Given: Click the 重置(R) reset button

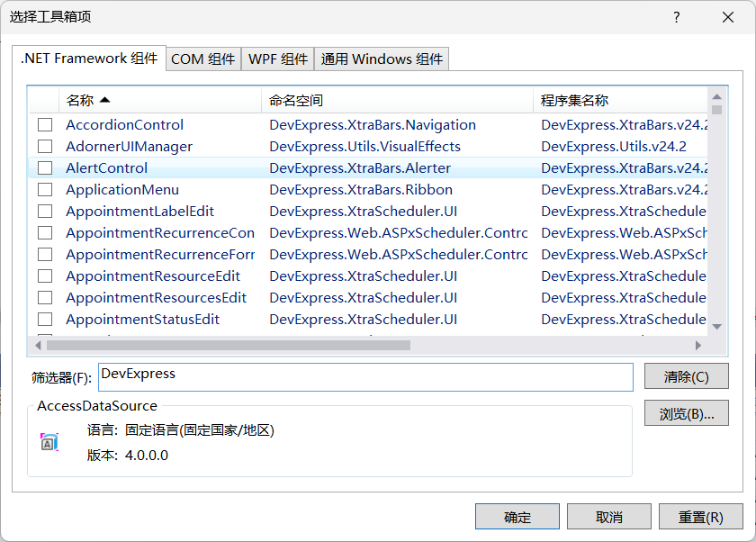Looking at the screenshot, I should tap(699, 516).
